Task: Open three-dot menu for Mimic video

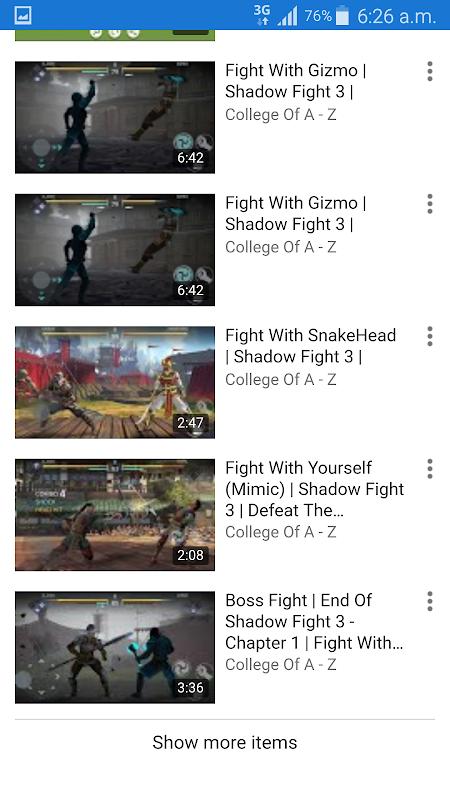Action: click(x=430, y=469)
